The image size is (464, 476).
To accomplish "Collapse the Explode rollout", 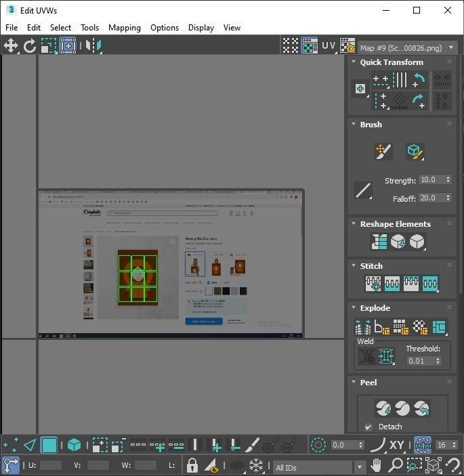I will pyautogui.click(x=354, y=307).
